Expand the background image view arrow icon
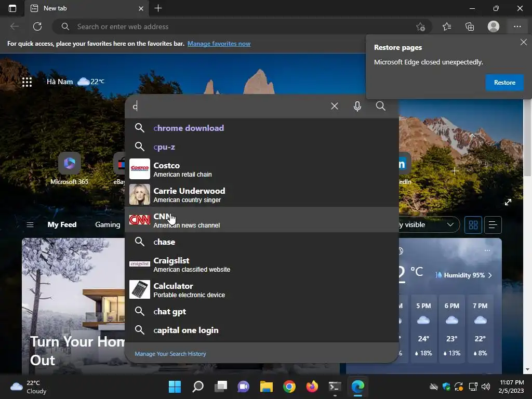532x399 pixels. click(508, 202)
